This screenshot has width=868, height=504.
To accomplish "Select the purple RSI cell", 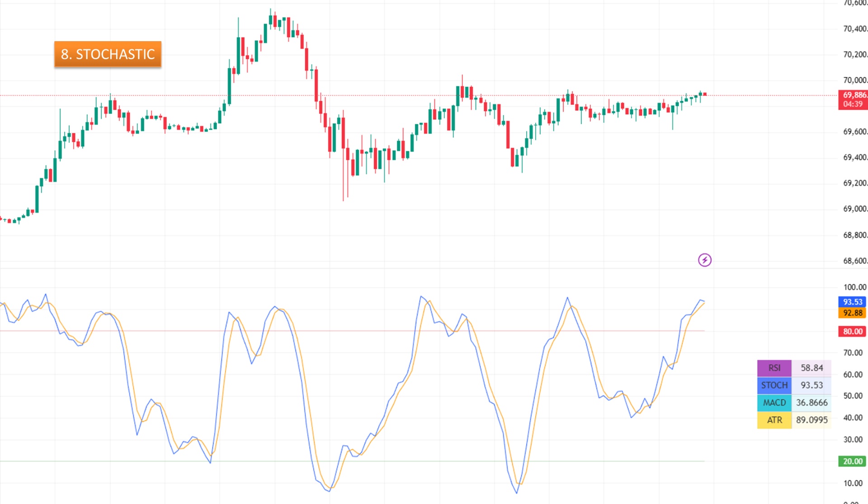I will (x=774, y=368).
